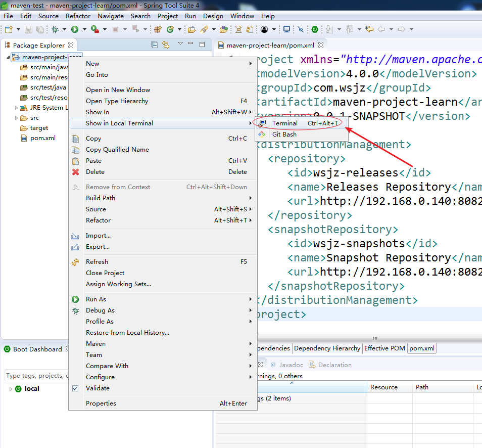Open the Refactor menu in menu bar
Viewport: 482px width, 448px height.
[78, 16]
